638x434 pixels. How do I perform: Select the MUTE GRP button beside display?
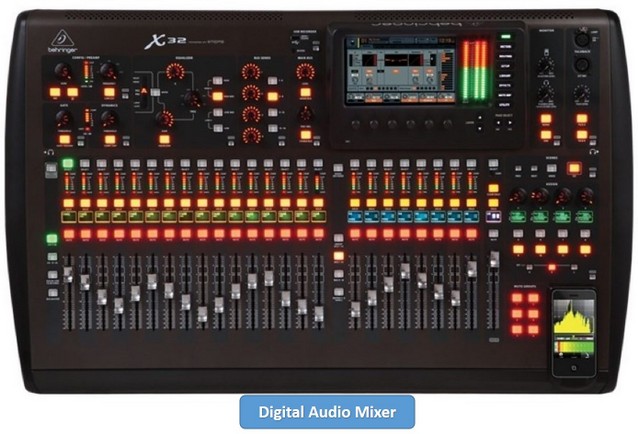505,95
